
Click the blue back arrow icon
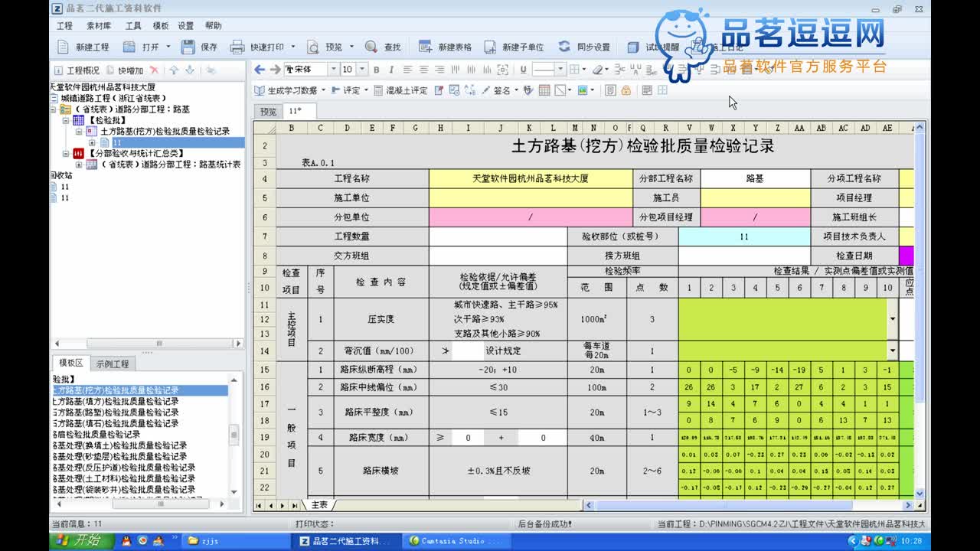[x=260, y=70]
